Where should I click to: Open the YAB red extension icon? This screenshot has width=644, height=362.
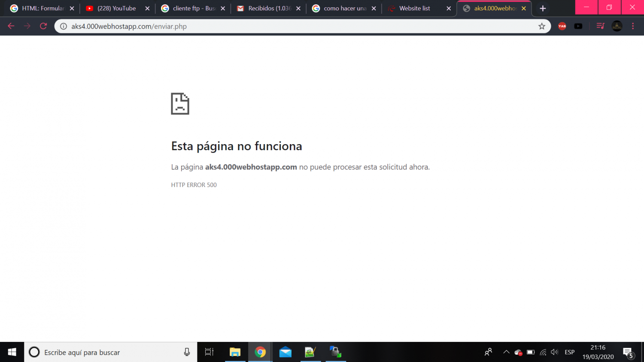pyautogui.click(x=562, y=26)
